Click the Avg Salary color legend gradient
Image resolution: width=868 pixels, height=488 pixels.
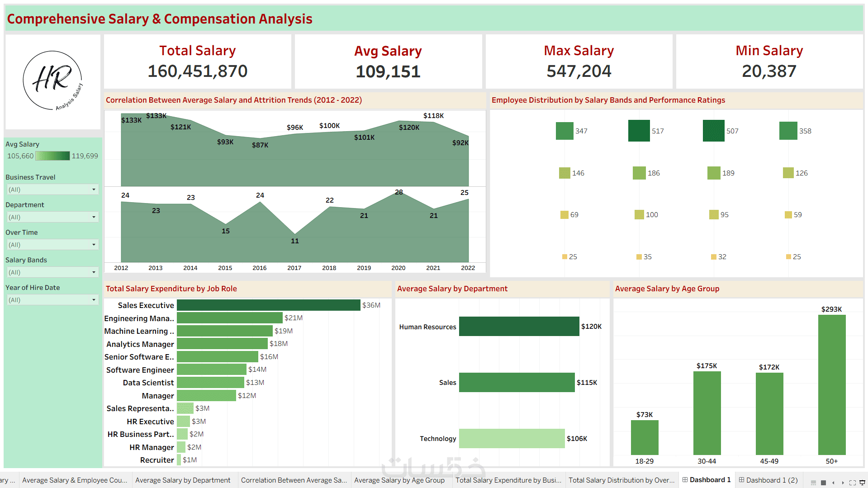52,156
